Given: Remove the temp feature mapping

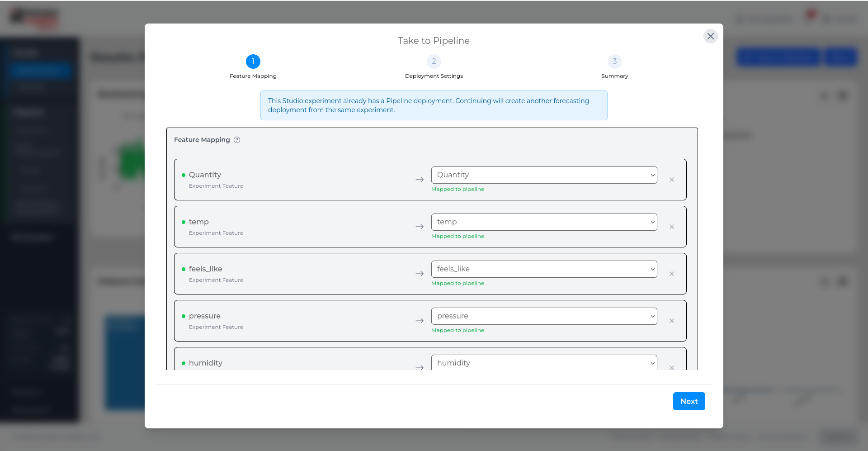Looking at the screenshot, I should (x=672, y=227).
